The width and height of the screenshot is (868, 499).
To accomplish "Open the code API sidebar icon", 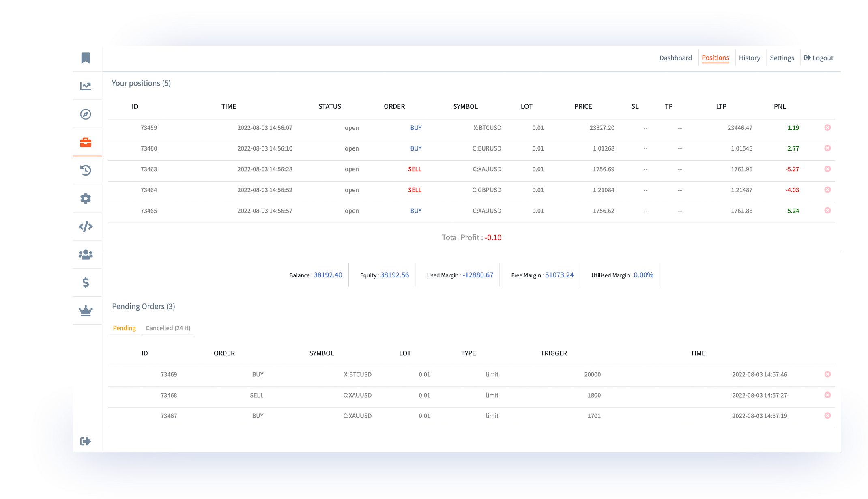I will point(86,226).
